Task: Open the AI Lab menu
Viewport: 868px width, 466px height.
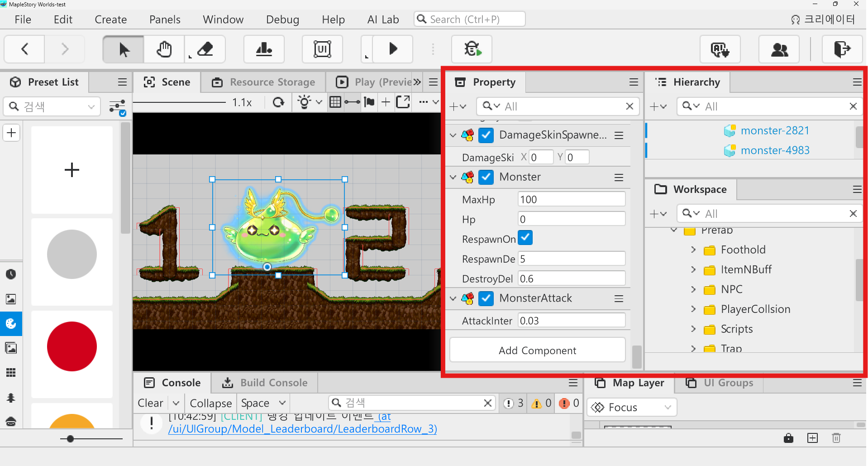Action: tap(383, 19)
